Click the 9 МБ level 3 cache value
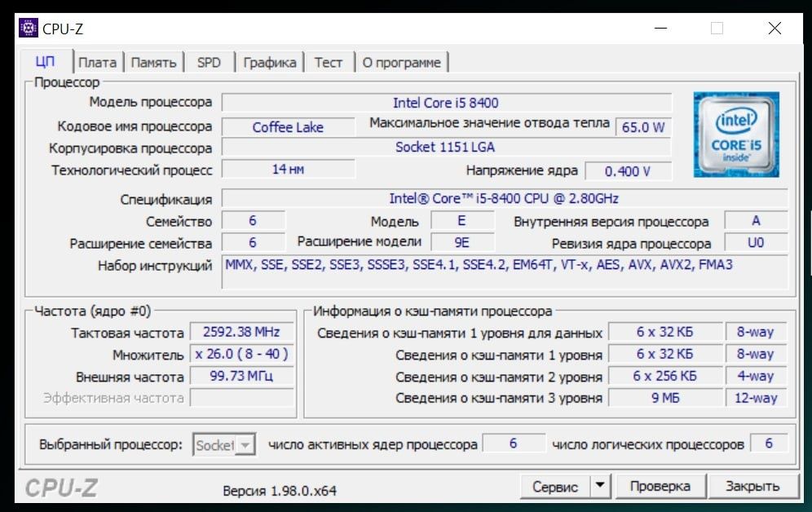Image resolution: width=812 pixels, height=512 pixels. coord(665,398)
